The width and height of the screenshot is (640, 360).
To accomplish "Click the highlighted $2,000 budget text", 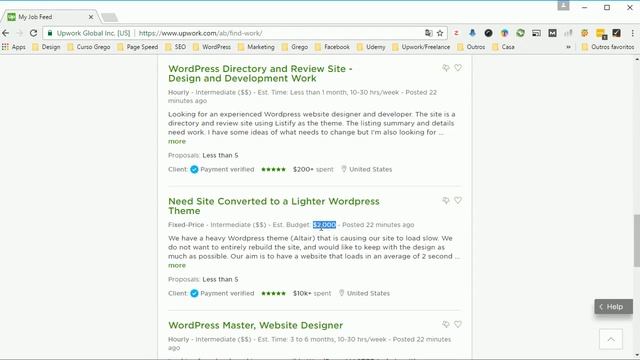I will (324, 225).
